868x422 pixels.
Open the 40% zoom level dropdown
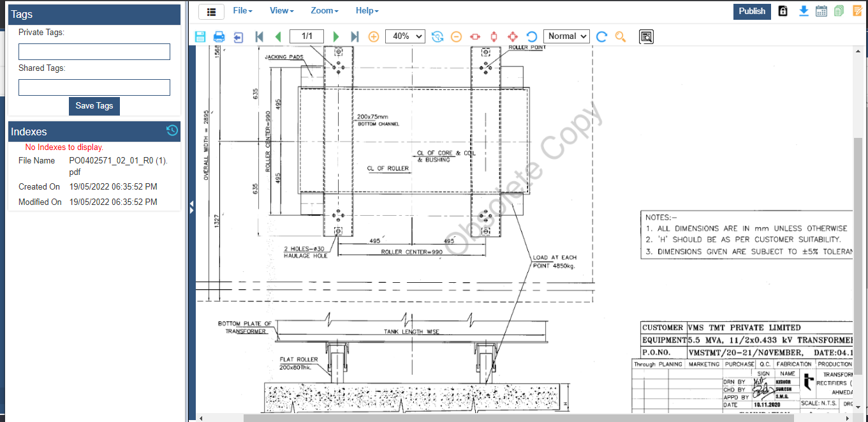[405, 36]
